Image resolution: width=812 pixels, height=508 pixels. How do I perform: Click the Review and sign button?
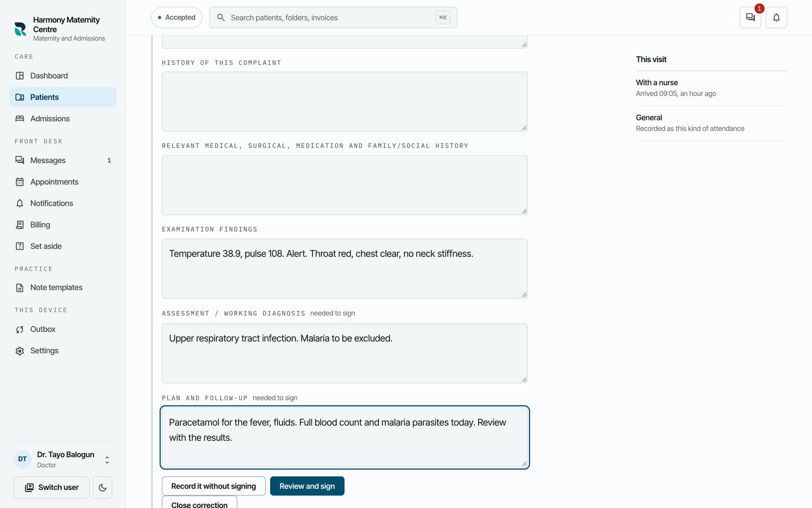coord(307,486)
